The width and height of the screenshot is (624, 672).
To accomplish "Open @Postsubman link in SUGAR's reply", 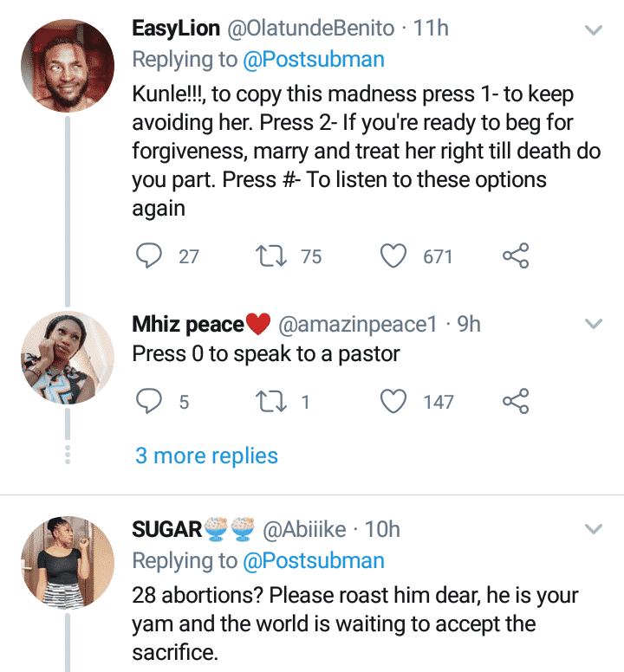I will tap(314, 560).
